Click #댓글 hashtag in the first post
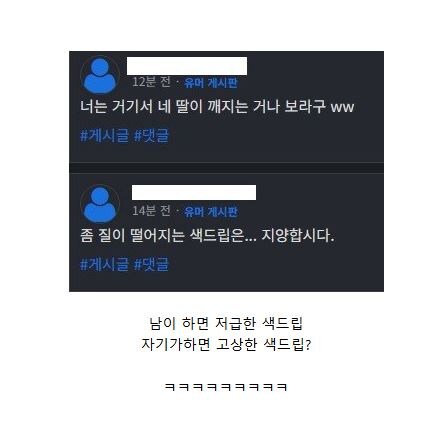Screen dimensions: 432x438 coord(151,136)
